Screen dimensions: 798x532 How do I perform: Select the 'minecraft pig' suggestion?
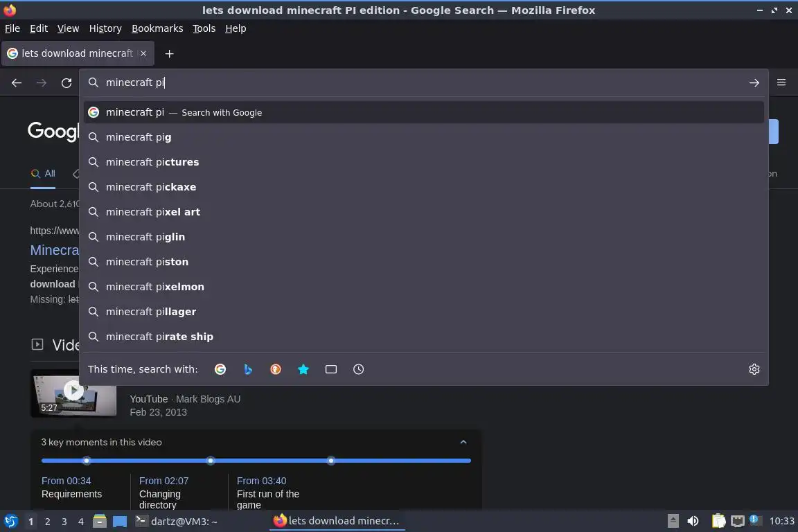(x=424, y=137)
